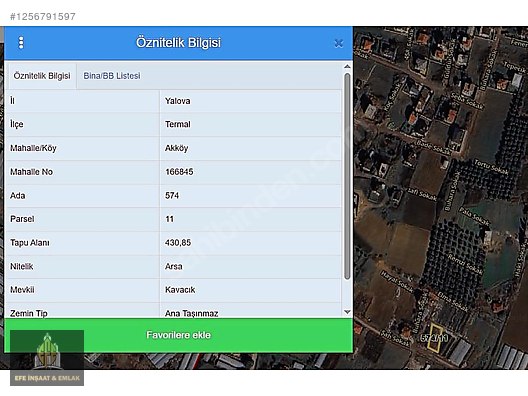Click the Akköy neighborhood value

[x=176, y=148]
